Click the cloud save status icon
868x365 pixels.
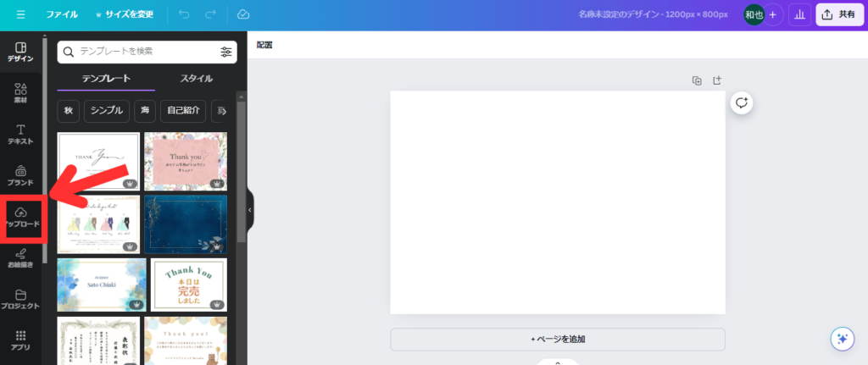click(x=243, y=14)
